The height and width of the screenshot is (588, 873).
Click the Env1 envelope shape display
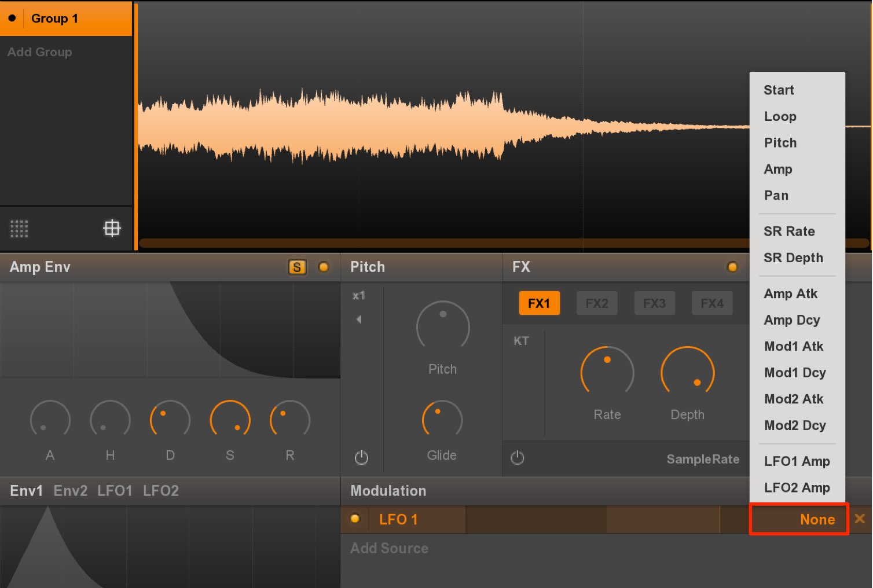pos(170,547)
